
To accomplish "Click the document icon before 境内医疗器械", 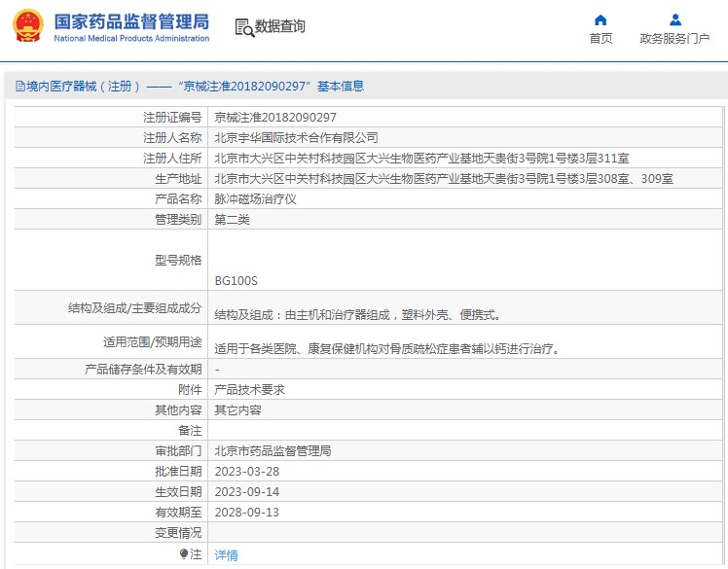I will coord(20,86).
